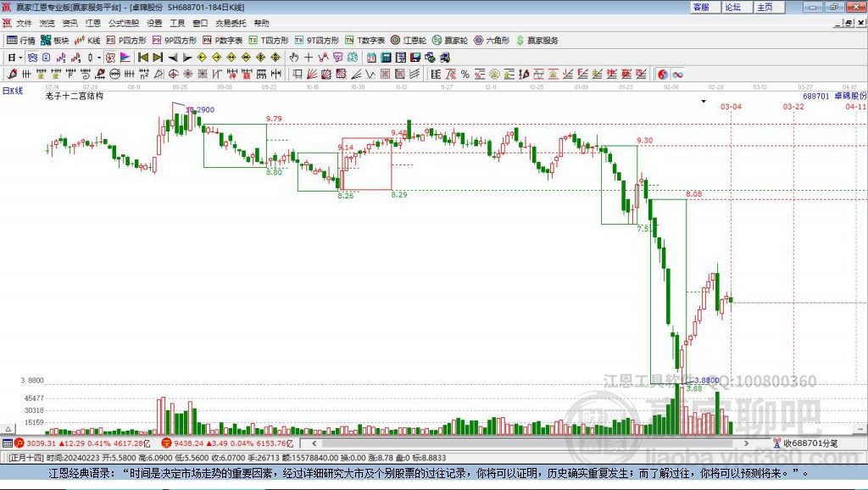Open the 行情 market quotes view

click(21, 41)
